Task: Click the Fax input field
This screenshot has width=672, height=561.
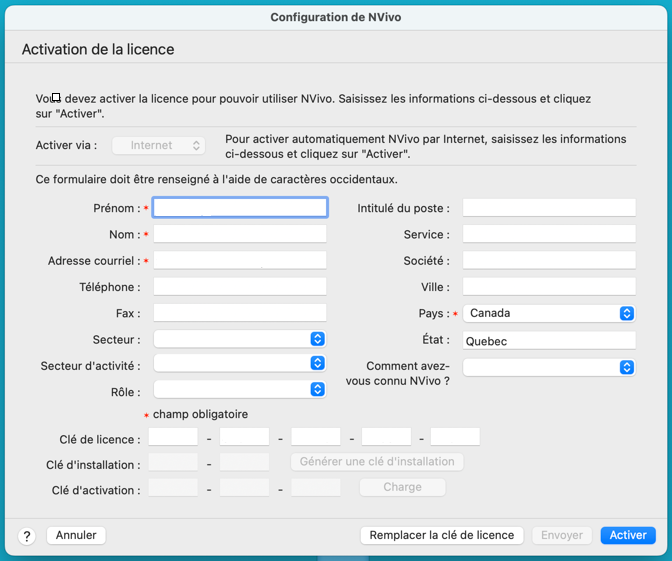Action: coord(240,313)
